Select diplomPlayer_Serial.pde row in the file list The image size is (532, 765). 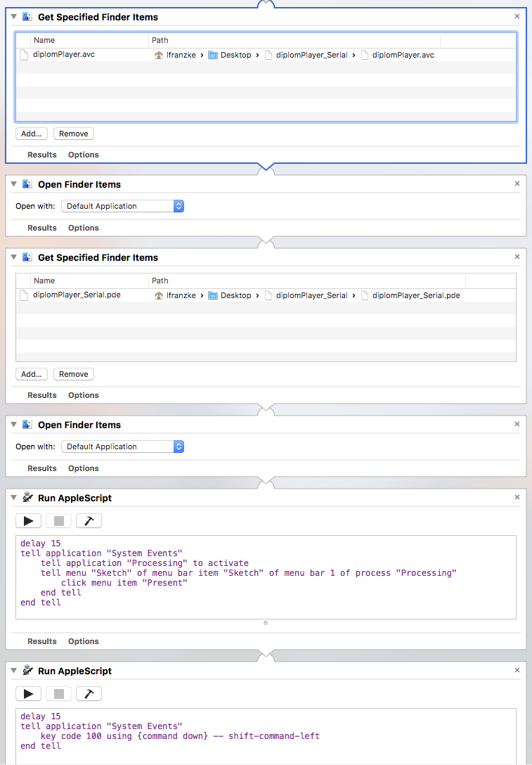point(77,295)
